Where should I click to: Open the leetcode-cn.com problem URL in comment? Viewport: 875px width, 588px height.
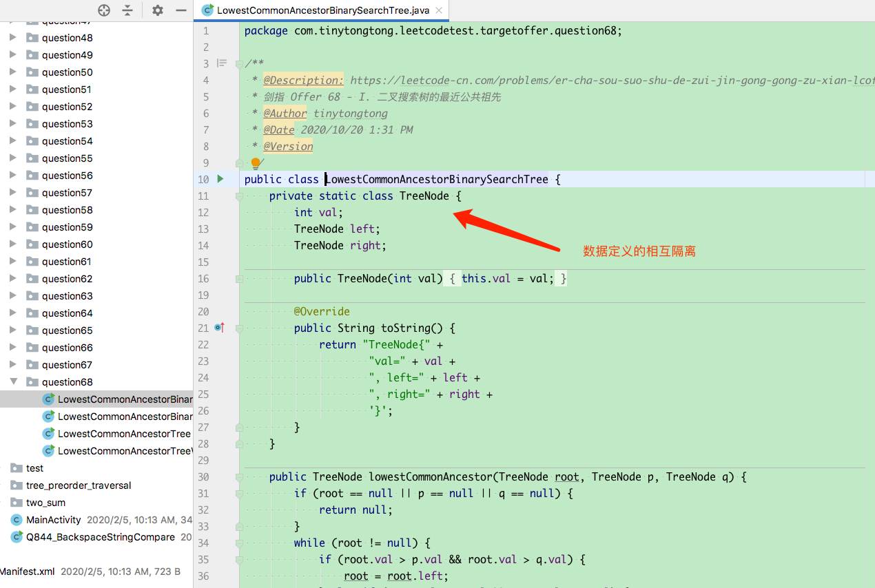pyautogui.click(x=612, y=80)
